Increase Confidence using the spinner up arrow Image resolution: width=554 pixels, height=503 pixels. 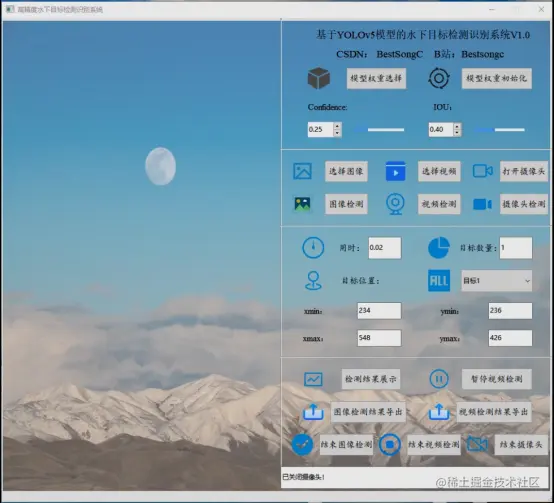point(337,126)
